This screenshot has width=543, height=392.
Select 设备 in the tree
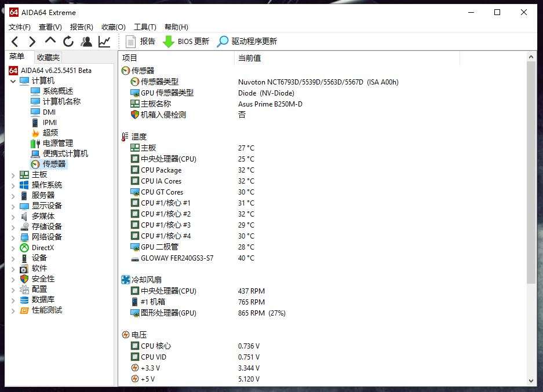tap(39, 258)
